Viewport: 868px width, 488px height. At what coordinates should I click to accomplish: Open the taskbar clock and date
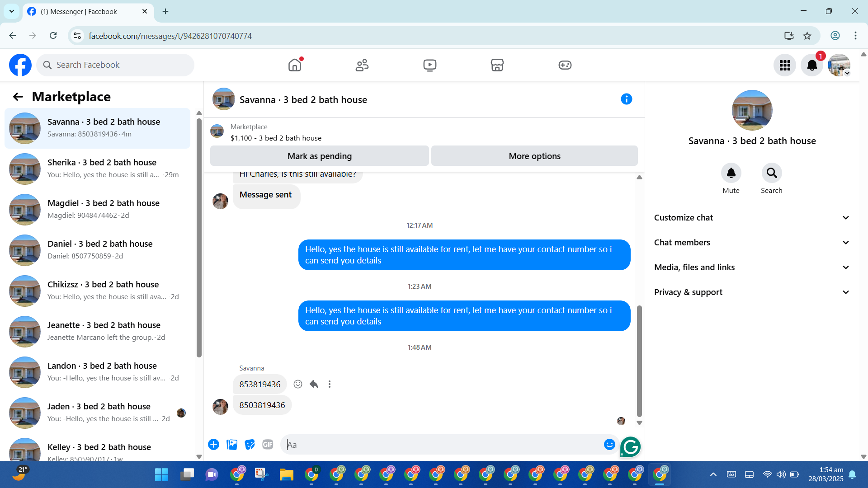click(x=826, y=474)
